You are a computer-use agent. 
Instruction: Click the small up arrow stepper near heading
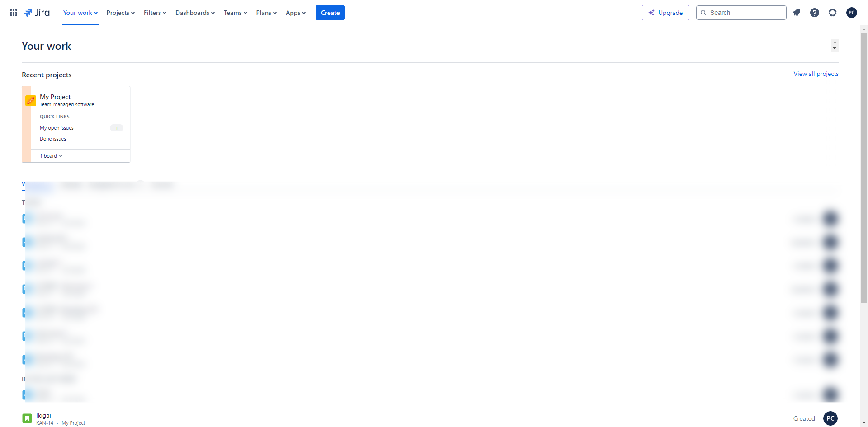coord(835,42)
